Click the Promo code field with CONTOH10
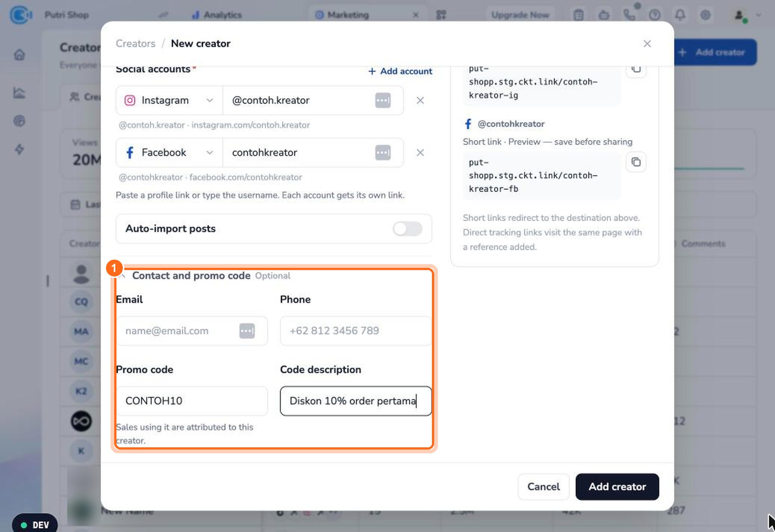The height and width of the screenshot is (532, 775). point(192,401)
